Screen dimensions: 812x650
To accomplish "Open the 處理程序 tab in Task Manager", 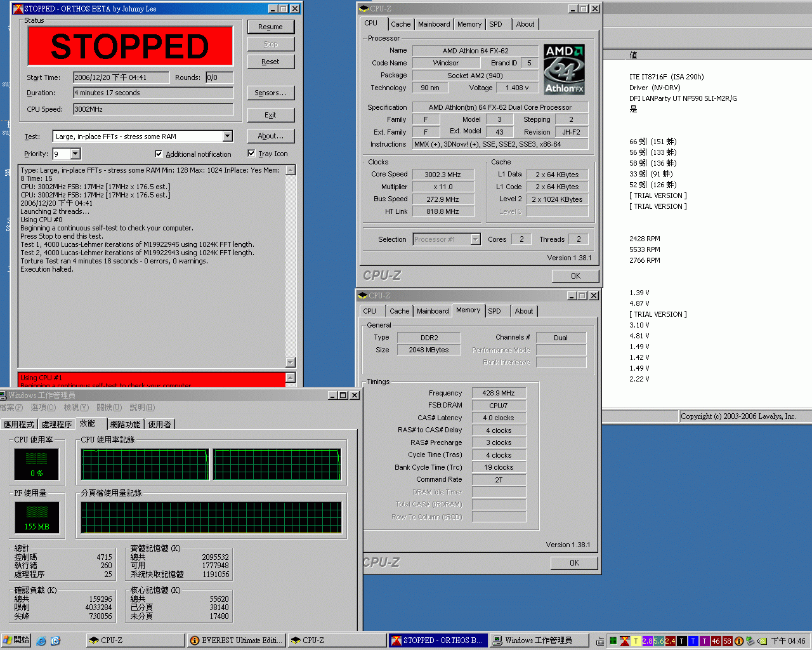I will (56, 424).
